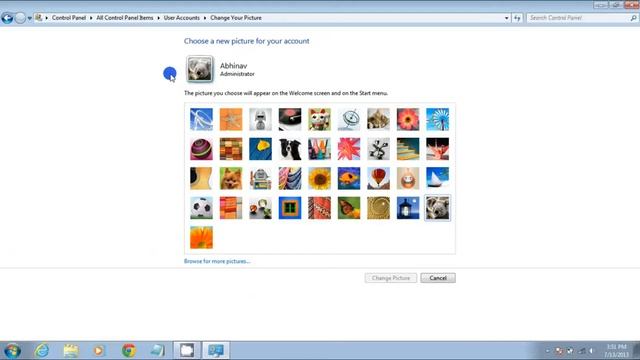Select the striped purple ball picture
640x360 pixels.
click(201, 149)
